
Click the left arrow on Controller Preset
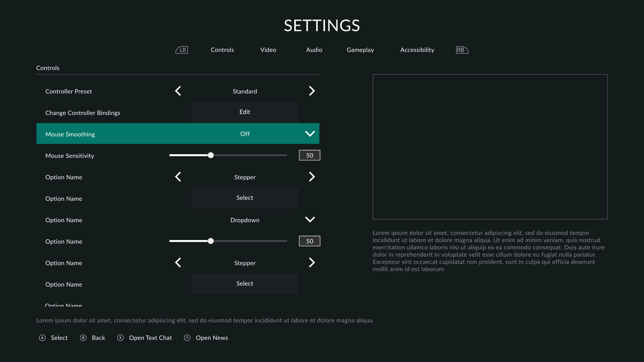tap(178, 91)
